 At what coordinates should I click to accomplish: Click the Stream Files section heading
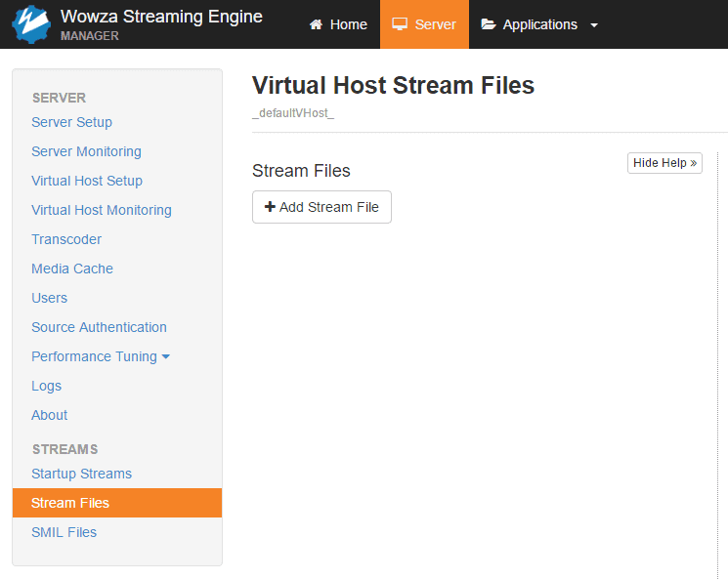[x=301, y=171]
